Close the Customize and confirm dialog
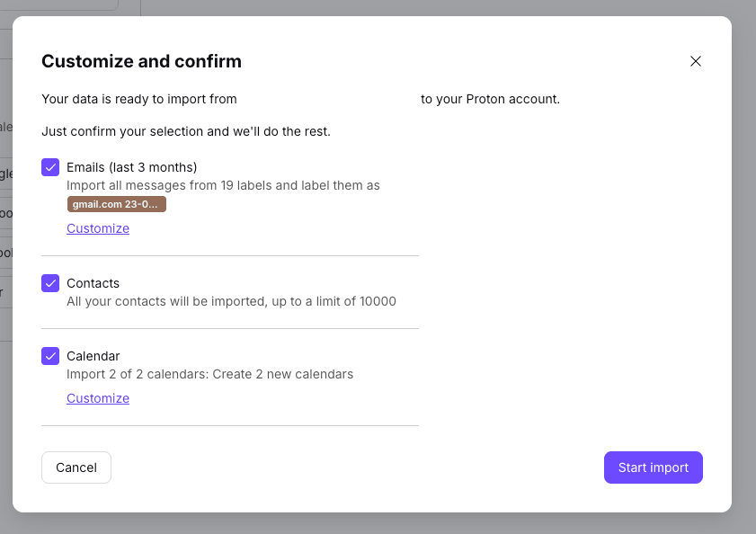The height and width of the screenshot is (534, 756). [x=695, y=61]
